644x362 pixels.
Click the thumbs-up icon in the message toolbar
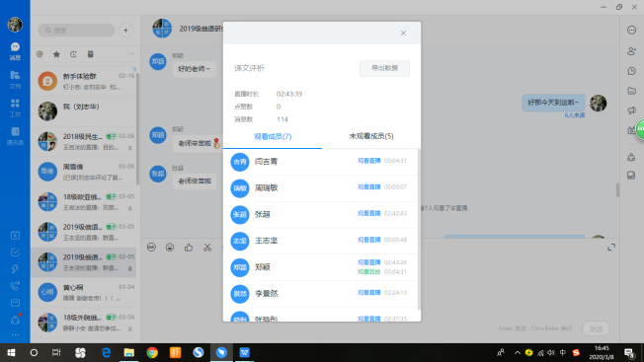pos(189,248)
